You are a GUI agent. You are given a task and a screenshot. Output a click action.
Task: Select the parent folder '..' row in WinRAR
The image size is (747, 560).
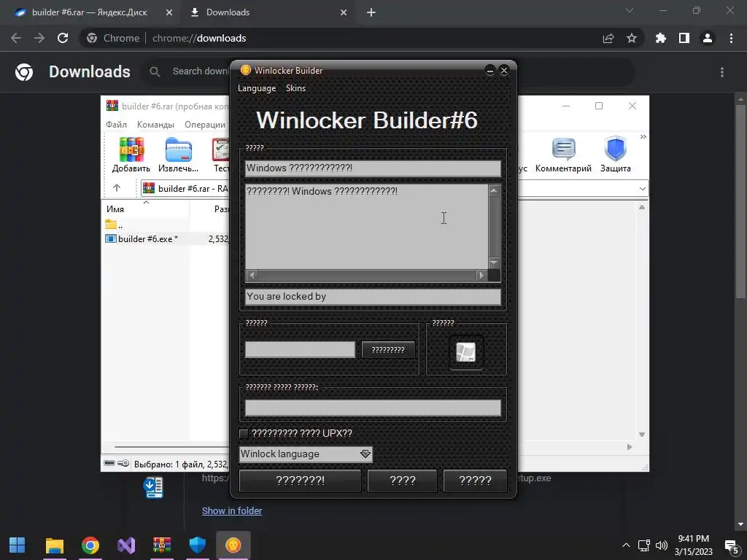click(115, 225)
